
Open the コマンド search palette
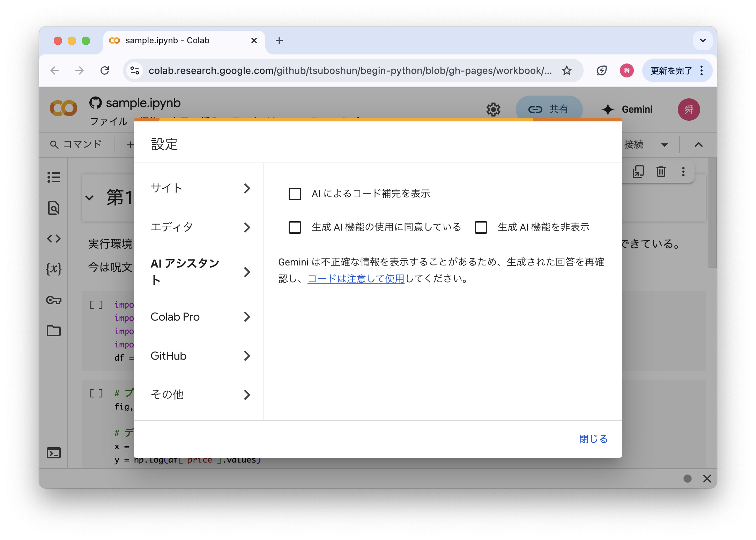tap(75, 144)
